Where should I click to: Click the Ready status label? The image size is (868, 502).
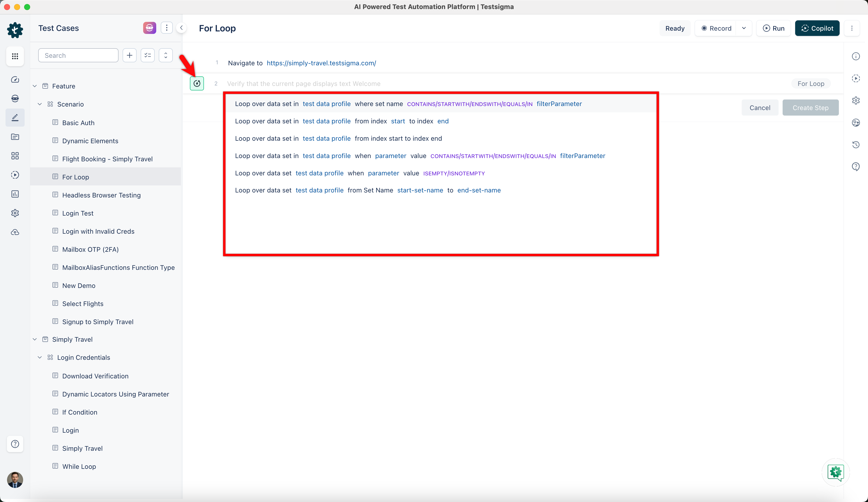pos(675,28)
